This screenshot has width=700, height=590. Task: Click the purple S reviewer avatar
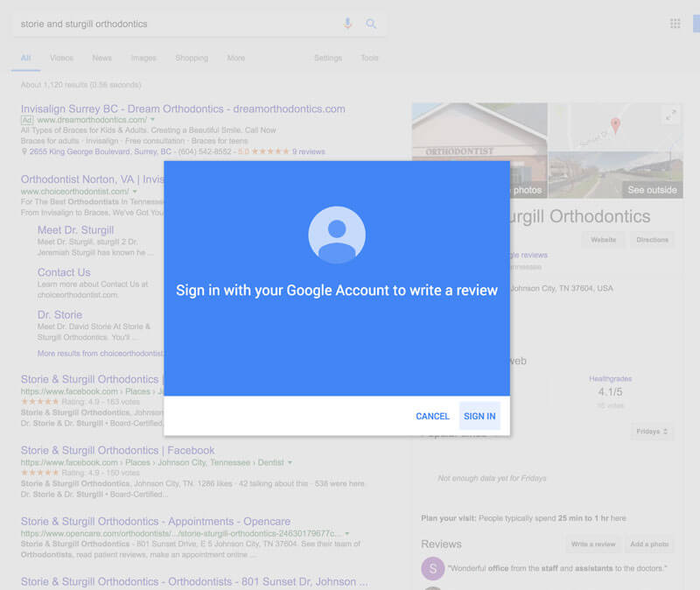[x=432, y=569]
